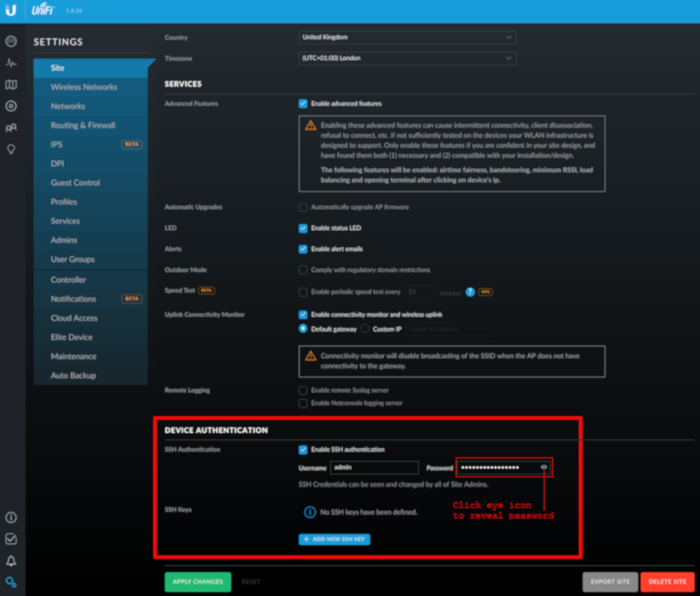Toggle Enable Netconsole logging server checkbox
The height and width of the screenshot is (596, 700).
coord(303,403)
